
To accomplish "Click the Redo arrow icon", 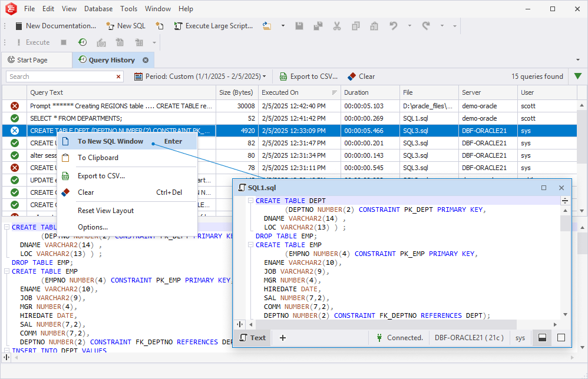I will (425, 26).
